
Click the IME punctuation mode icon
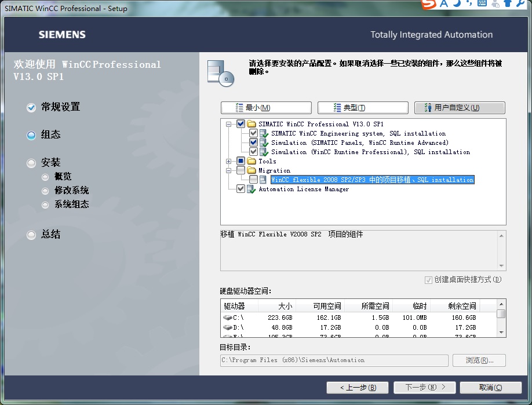click(x=469, y=3)
